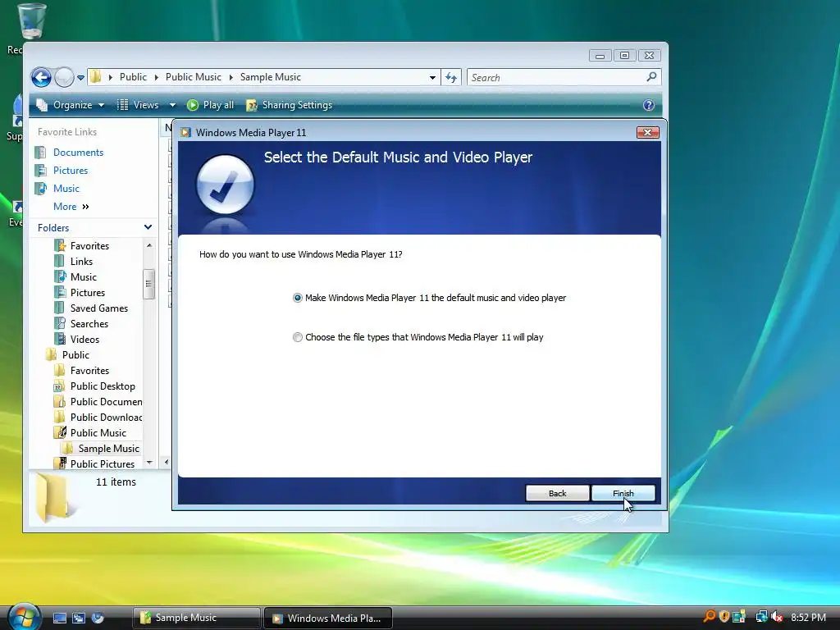Click Public in the address breadcrumb
840x630 pixels.
pos(133,77)
